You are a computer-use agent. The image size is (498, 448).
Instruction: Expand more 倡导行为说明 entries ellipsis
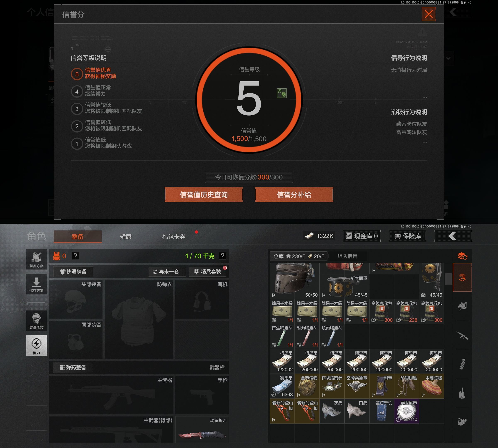coord(425,98)
